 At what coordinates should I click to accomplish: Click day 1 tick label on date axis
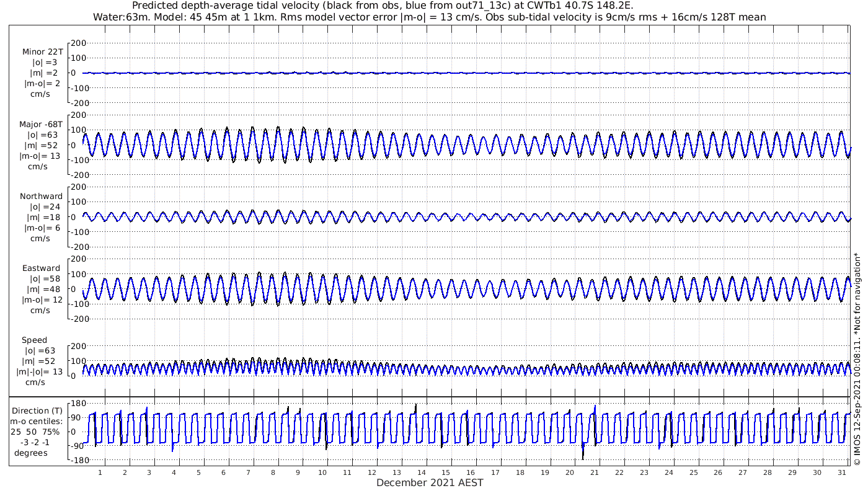pyautogui.click(x=100, y=472)
